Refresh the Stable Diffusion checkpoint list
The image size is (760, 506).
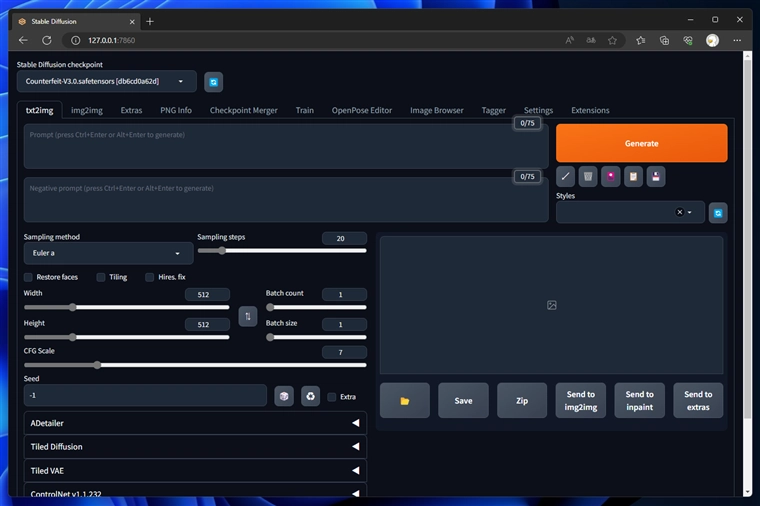(214, 82)
